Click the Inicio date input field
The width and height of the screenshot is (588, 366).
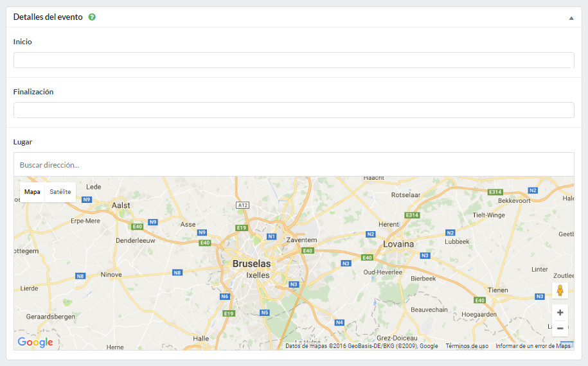(294, 60)
